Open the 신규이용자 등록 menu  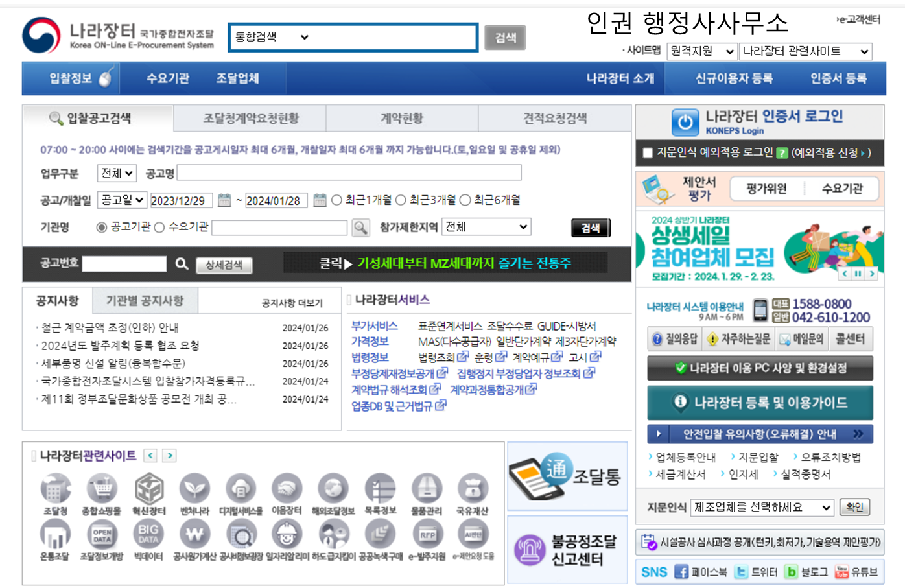734,78
